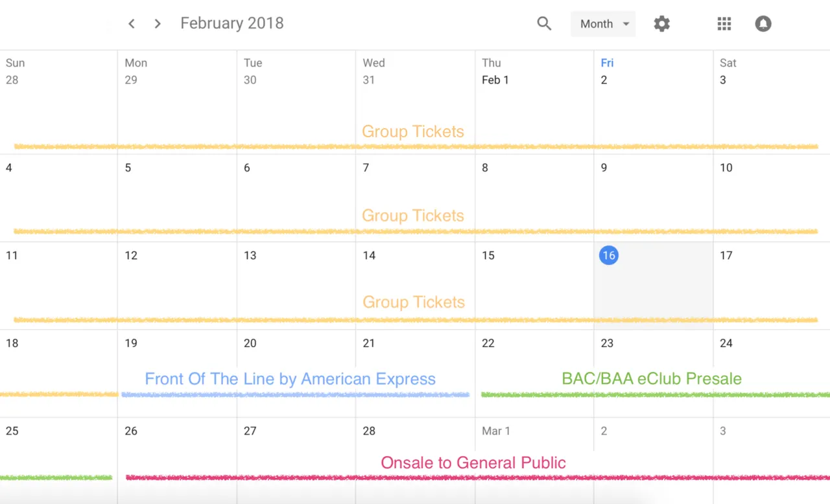Screen dimensions: 830x504
Task: Open the first-week Group Tickets event
Action: tap(413, 132)
